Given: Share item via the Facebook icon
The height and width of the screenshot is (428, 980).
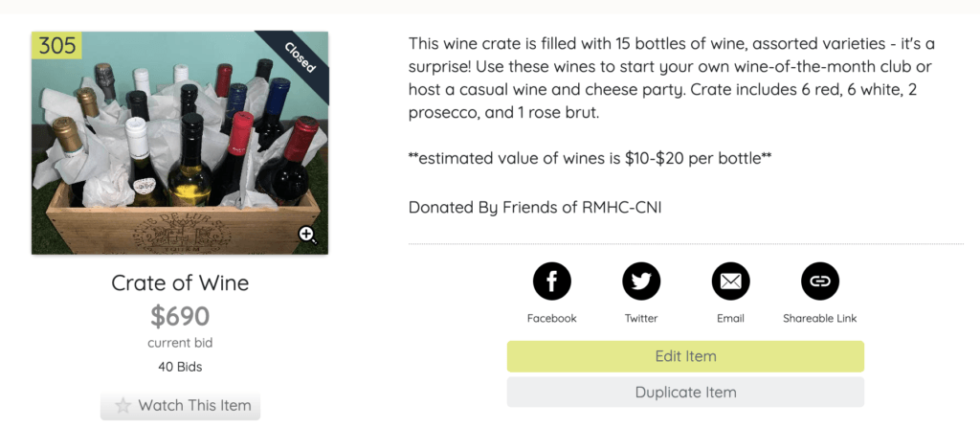Looking at the screenshot, I should coord(552,281).
